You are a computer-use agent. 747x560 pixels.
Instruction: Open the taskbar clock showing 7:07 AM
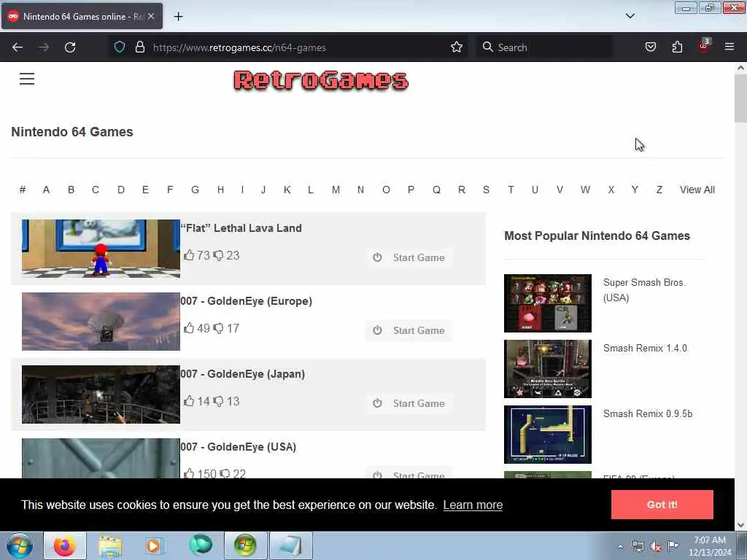coord(709,546)
